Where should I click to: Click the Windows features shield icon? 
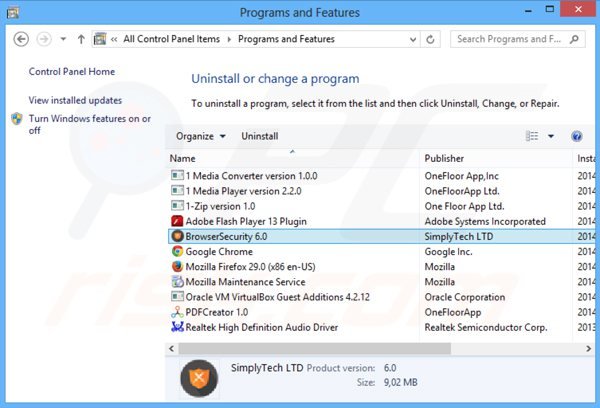tap(17, 119)
